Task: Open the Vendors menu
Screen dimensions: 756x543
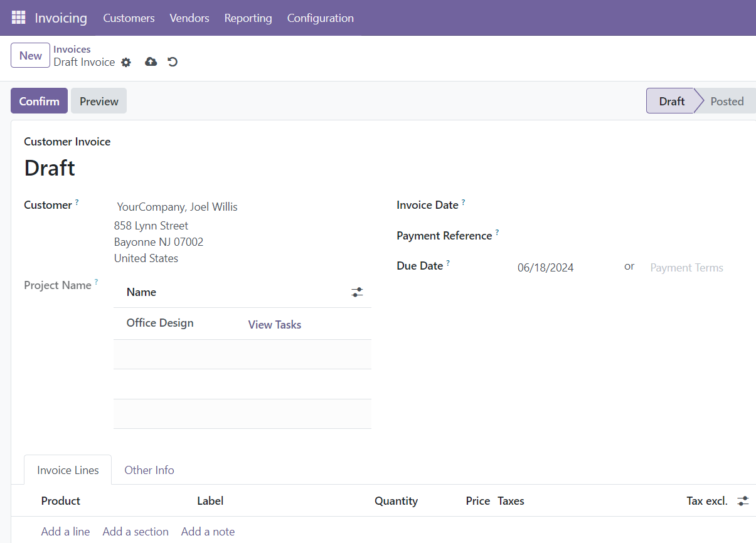Action: tap(189, 18)
